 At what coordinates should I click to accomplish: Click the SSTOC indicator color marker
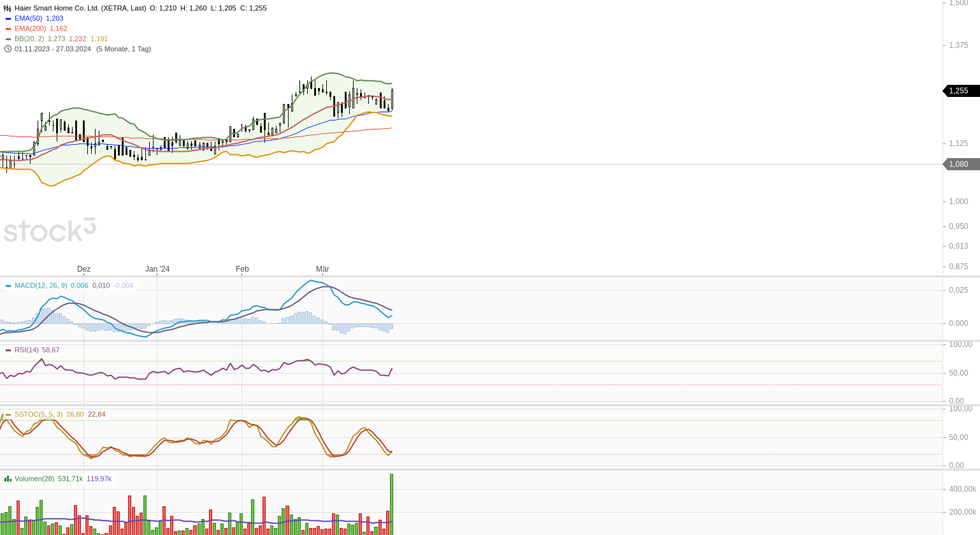pos(8,414)
